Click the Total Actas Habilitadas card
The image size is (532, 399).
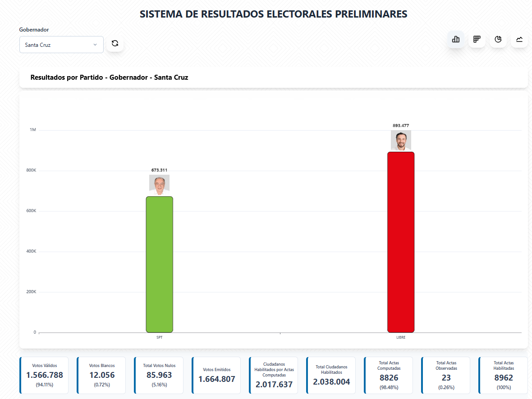click(503, 375)
